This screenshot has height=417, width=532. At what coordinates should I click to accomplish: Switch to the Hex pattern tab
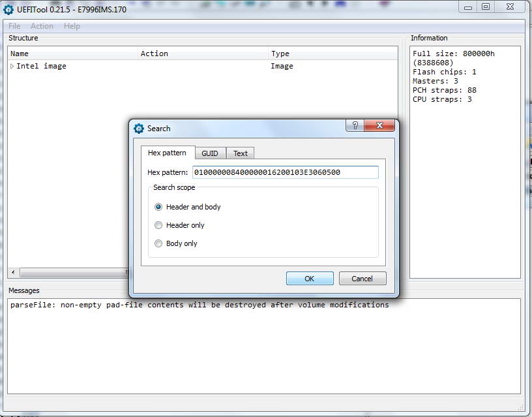point(168,153)
